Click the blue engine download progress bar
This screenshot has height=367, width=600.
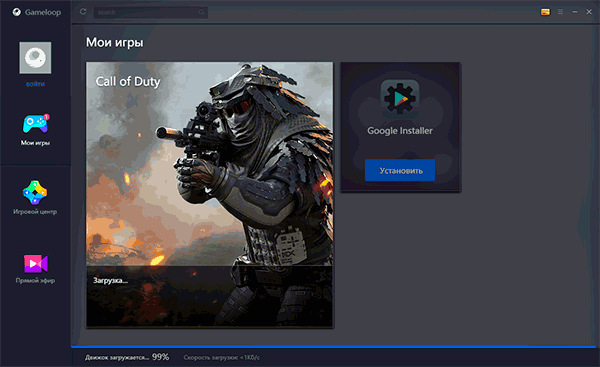pos(333,347)
